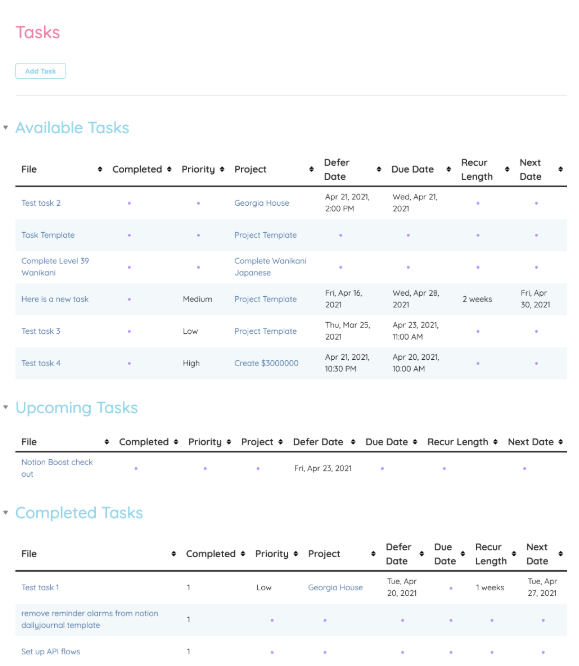Sort Available Tasks by Project column
This screenshot has height=666, width=579.
pyautogui.click(x=311, y=169)
